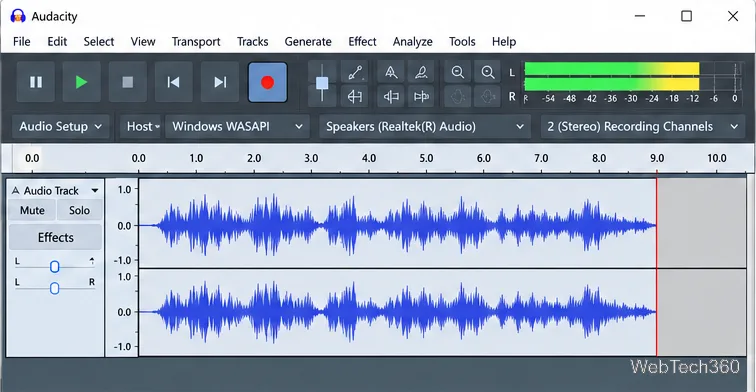Maximize the Audacity window
756x392 pixels.
coord(687,16)
